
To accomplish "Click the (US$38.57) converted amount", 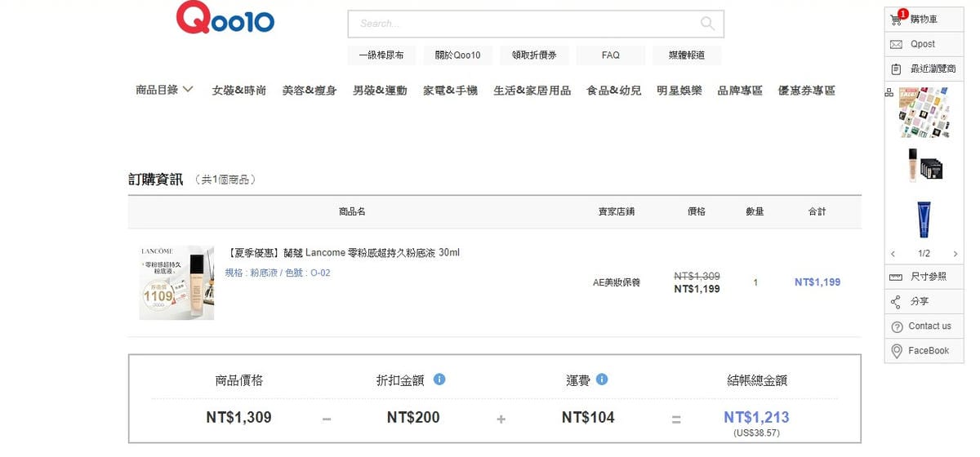I will click(756, 433).
